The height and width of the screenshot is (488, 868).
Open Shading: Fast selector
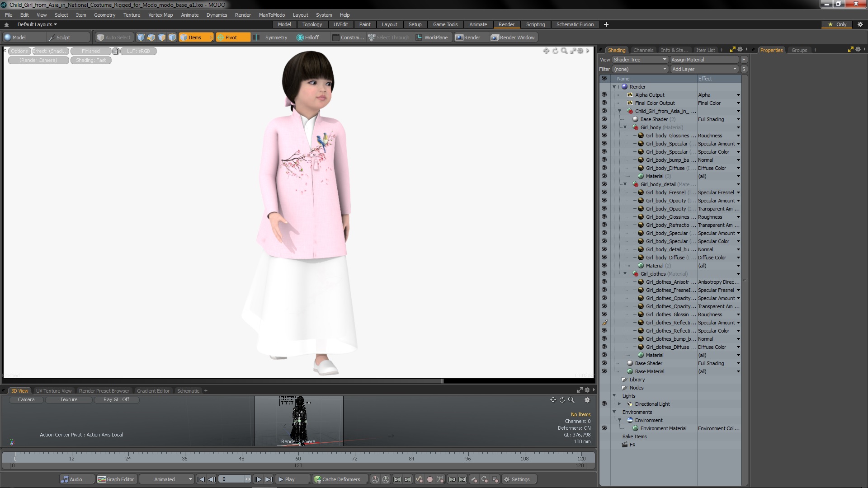91,60
